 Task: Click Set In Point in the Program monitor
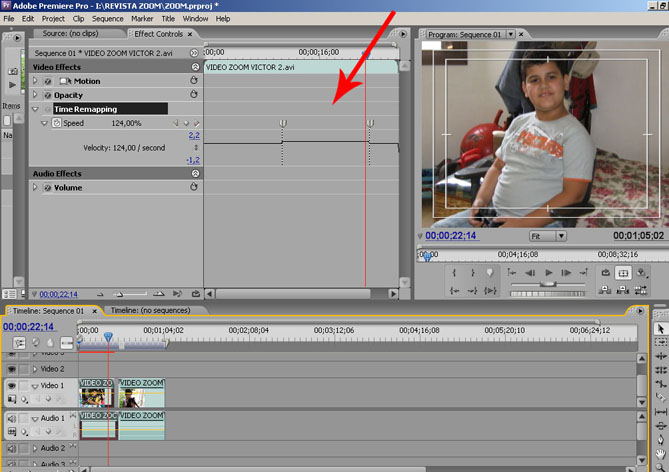(x=453, y=272)
